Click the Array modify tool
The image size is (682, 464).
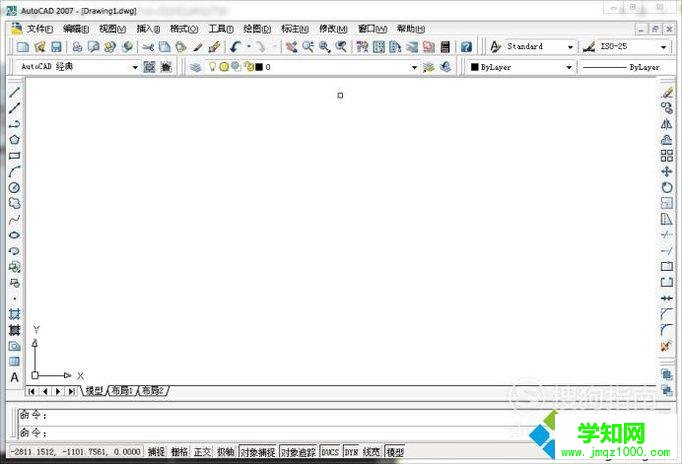click(667, 156)
